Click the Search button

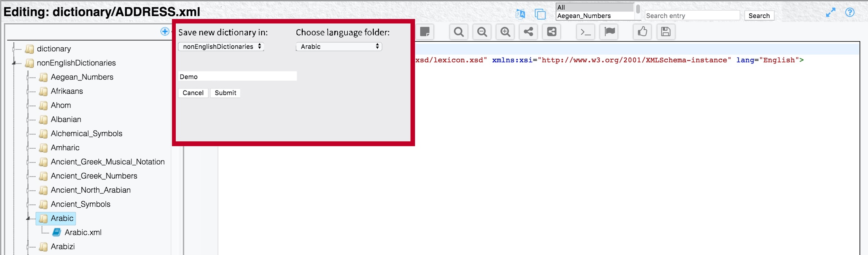click(759, 16)
